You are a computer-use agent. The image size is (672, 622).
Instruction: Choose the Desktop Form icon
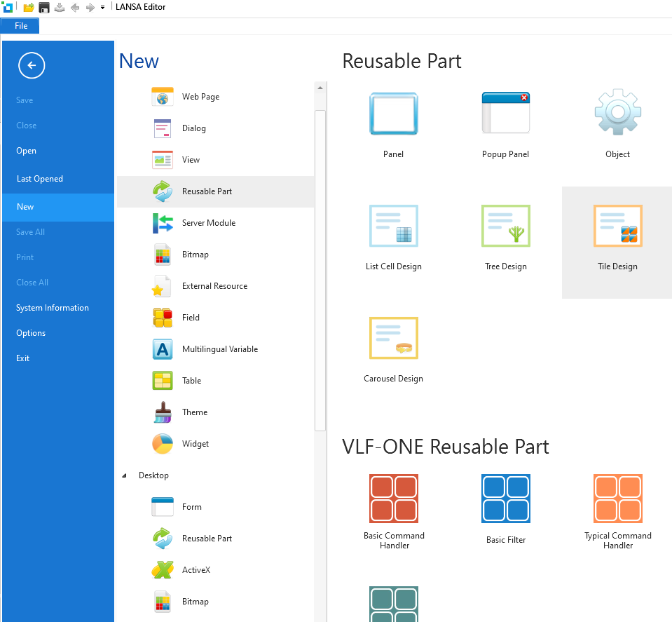tap(163, 506)
